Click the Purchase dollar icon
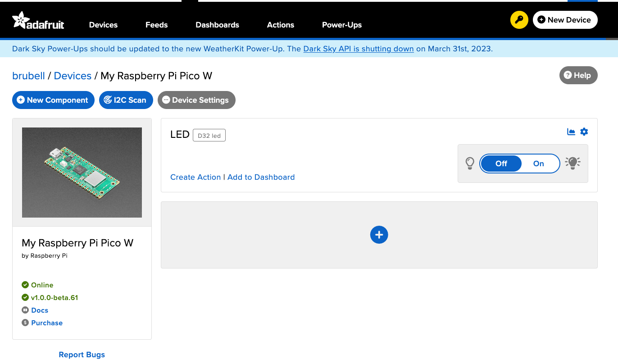This screenshot has width=618, height=364. point(25,323)
